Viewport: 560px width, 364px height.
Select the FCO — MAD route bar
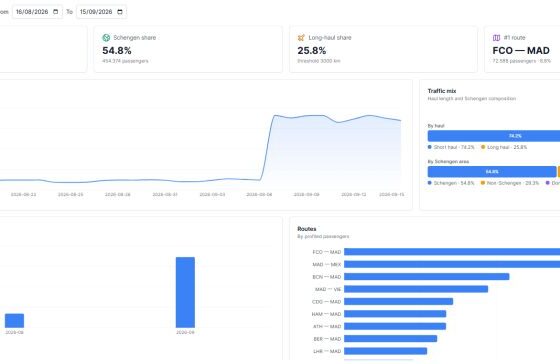[x=452, y=252]
